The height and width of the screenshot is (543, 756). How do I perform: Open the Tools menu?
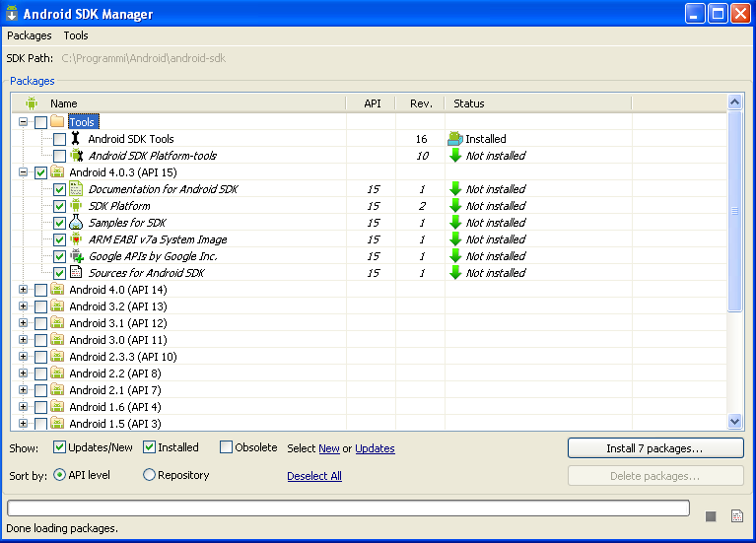76,35
